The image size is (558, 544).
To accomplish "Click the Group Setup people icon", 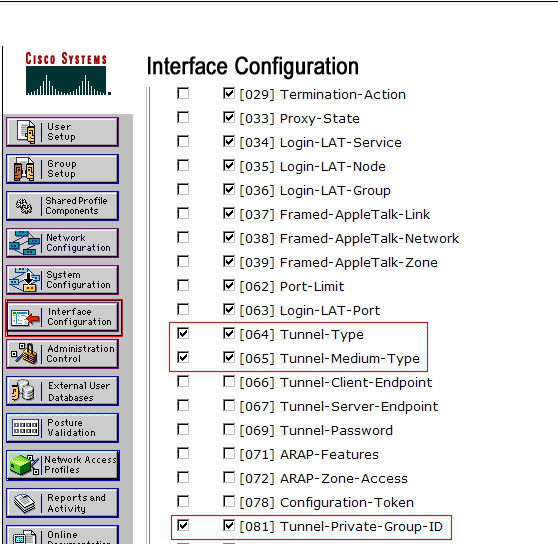I will tap(24, 169).
